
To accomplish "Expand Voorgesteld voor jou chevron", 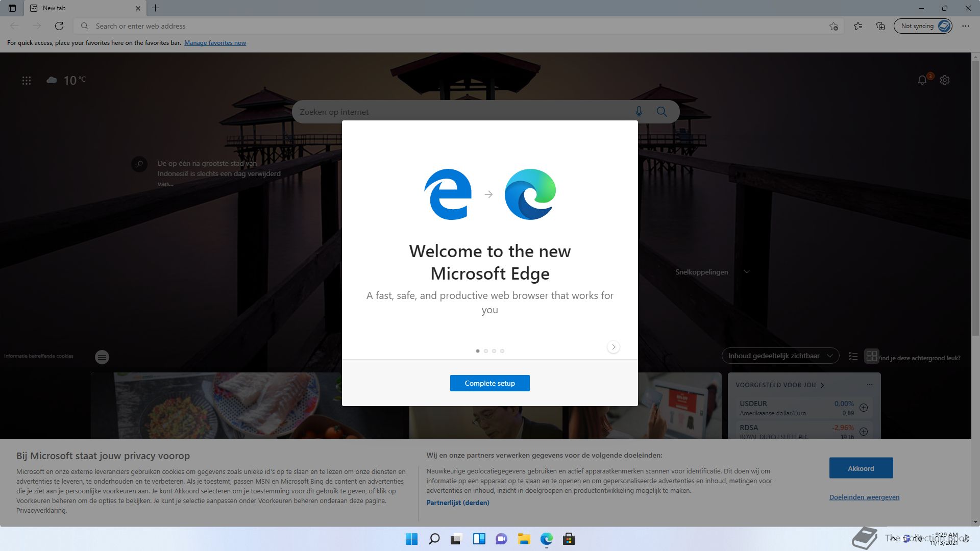I will tap(822, 385).
